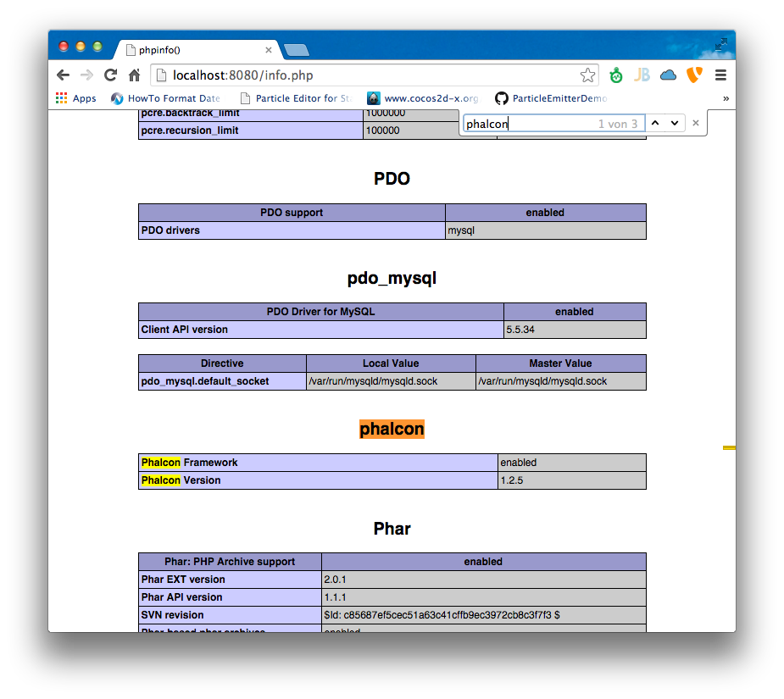Viewport: 784px width, 699px height.
Task: Open the Chrome hamburger menu
Action: 720,75
